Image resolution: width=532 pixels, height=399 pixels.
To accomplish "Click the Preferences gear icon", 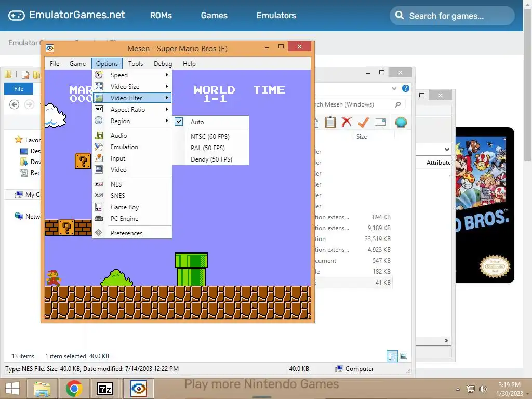I will click(x=99, y=233).
